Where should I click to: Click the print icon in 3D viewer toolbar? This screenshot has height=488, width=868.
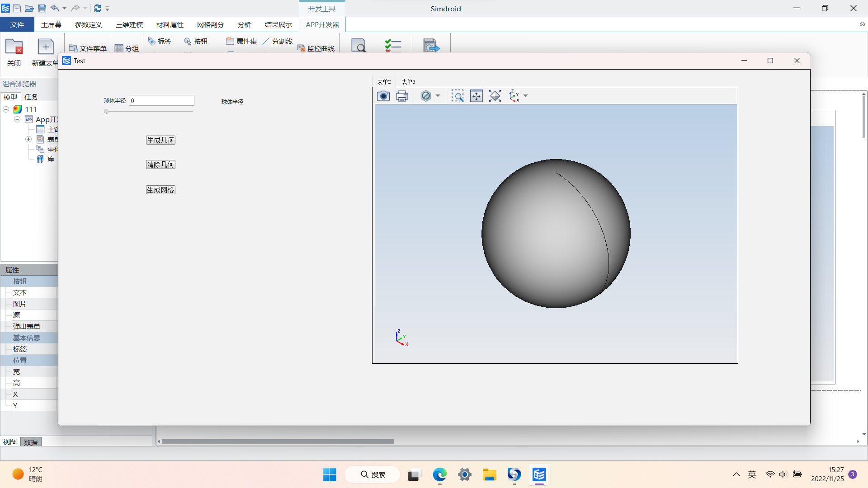(402, 96)
